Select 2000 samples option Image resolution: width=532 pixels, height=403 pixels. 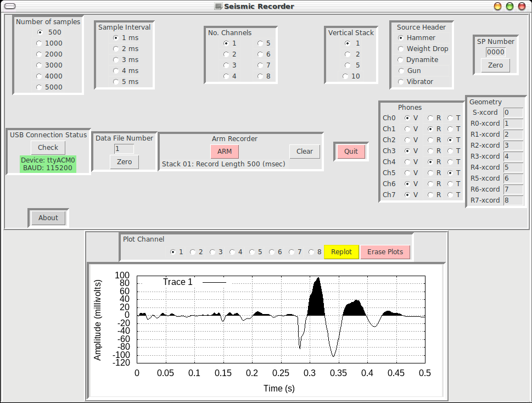click(39, 54)
